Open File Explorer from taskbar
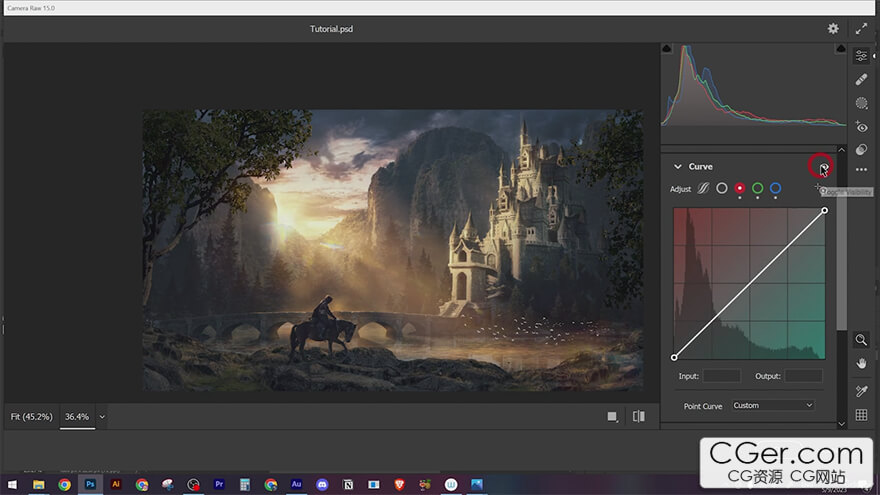Screen dimensions: 880x495 (x=38, y=484)
